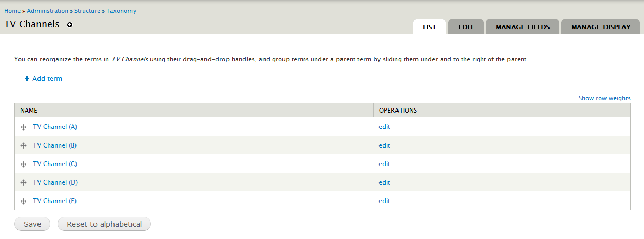
Task: Open Administration in the breadcrumb
Action: [47, 11]
